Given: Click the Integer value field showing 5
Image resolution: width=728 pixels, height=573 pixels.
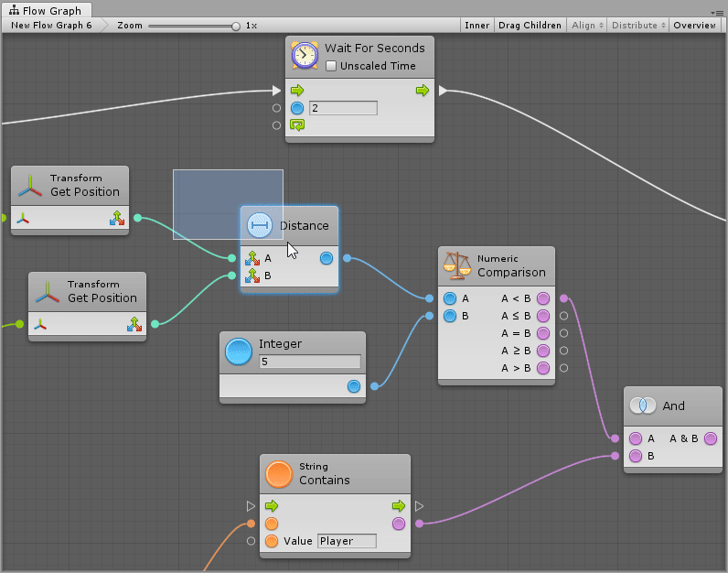Looking at the screenshot, I should (309, 362).
